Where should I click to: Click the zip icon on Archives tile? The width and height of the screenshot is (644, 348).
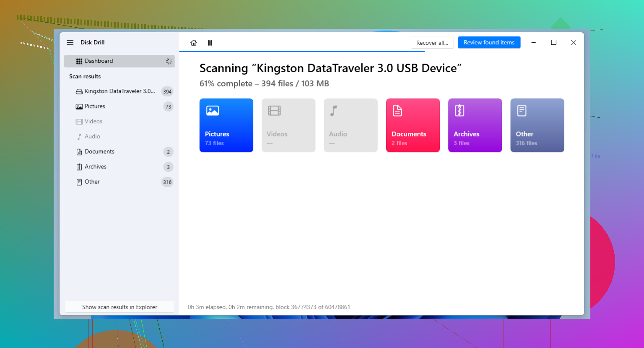point(460,111)
